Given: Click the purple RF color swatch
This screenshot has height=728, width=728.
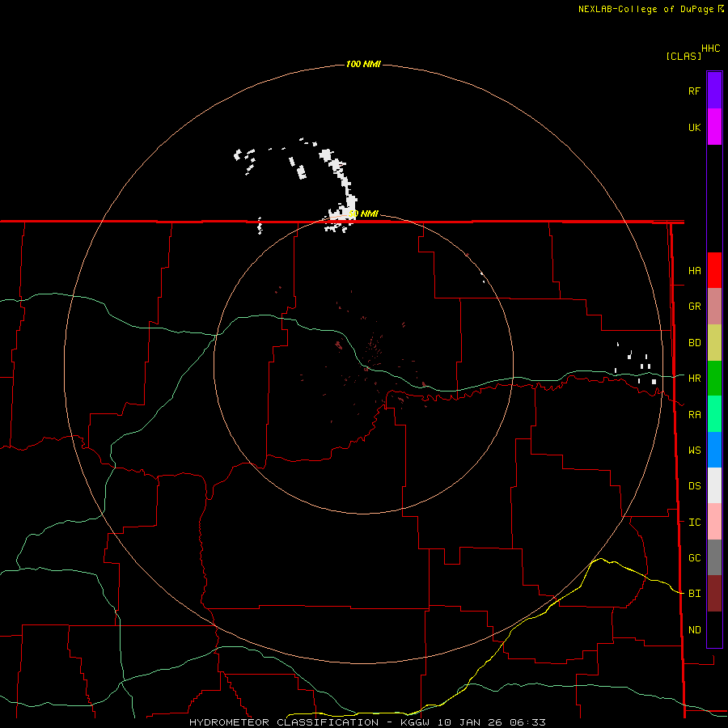Looking at the screenshot, I should pos(714,91).
